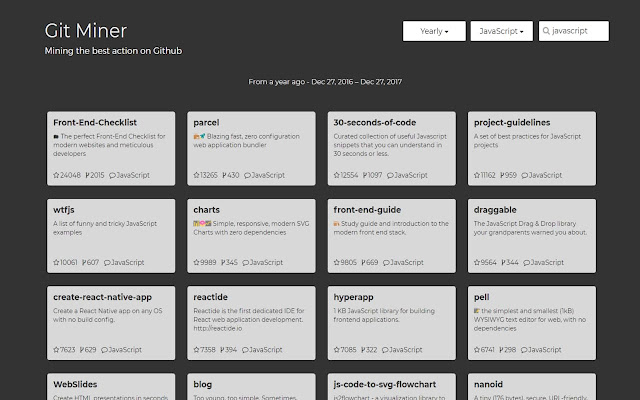Click reactide description mentioning reactide.io
The height and width of the screenshot is (400, 640).
pyautogui.click(x=249, y=319)
